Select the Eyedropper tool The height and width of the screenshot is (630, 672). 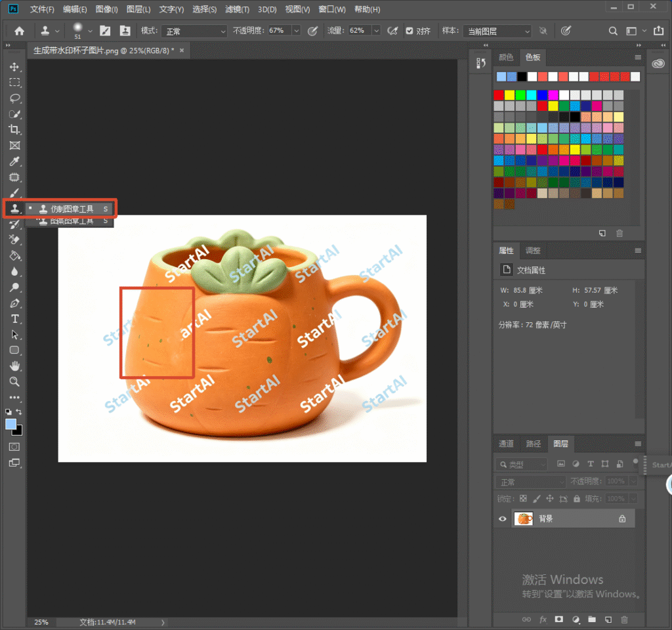[14, 161]
